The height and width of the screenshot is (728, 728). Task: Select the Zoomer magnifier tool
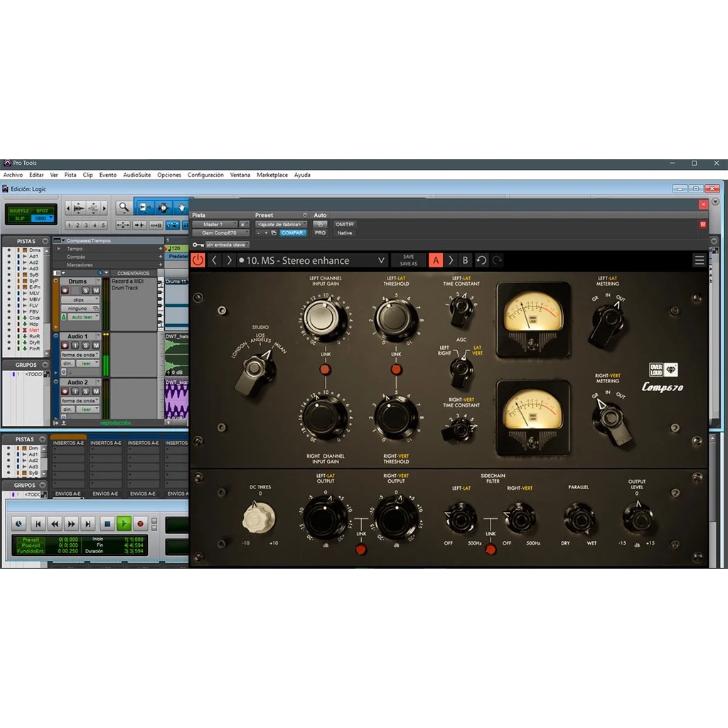point(123,208)
